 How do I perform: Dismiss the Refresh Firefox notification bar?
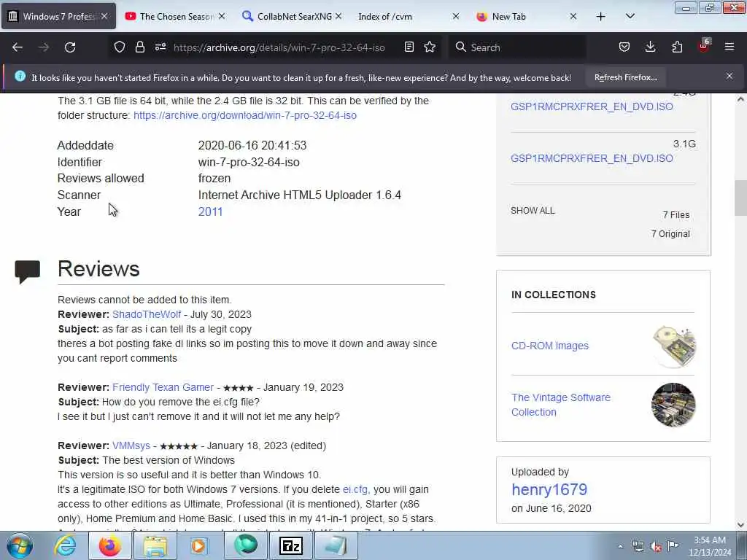tap(729, 76)
